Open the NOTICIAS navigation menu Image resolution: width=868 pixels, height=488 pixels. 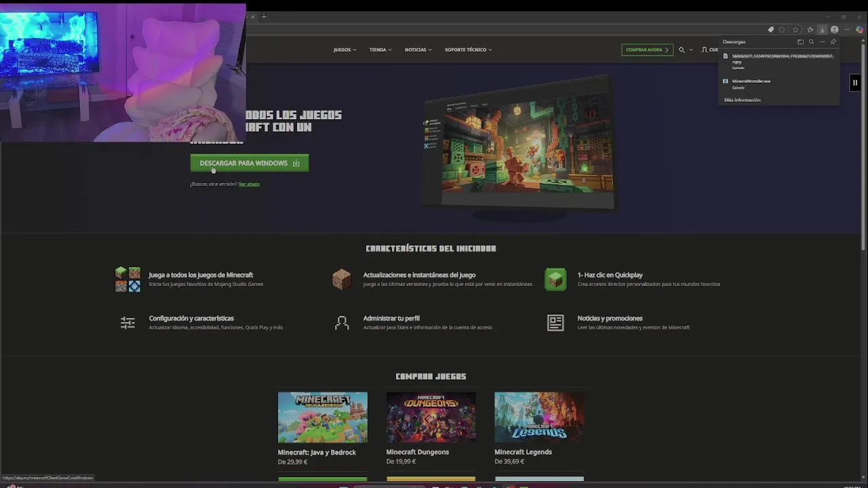point(418,49)
